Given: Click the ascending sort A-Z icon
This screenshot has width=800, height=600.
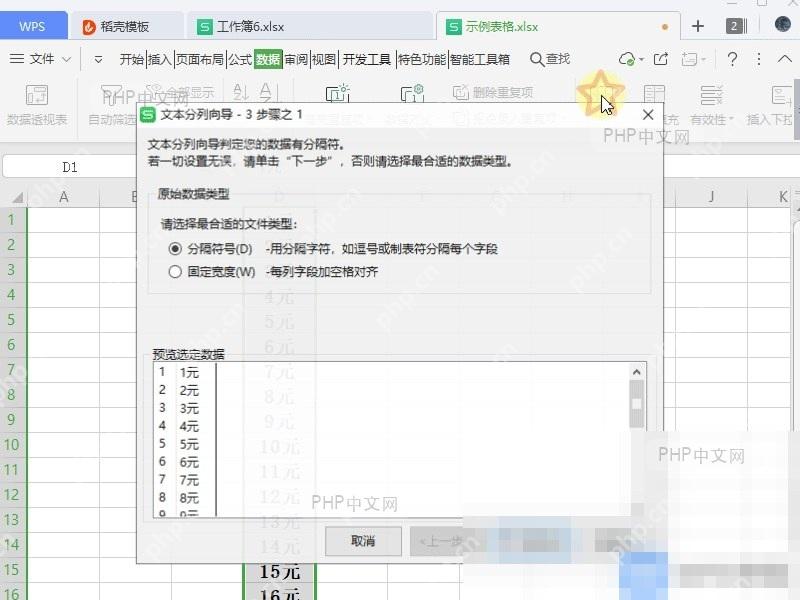Looking at the screenshot, I should pyautogui.click(x=240, y=92).
